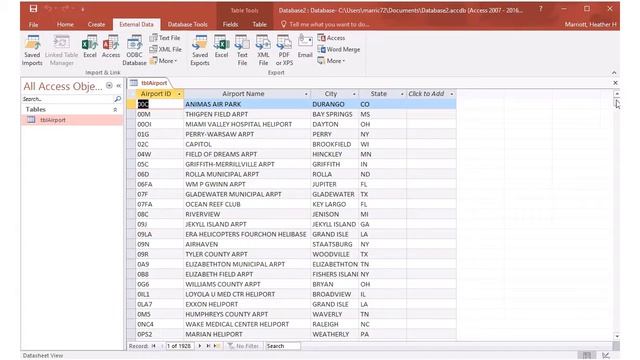The image size is (640, 360).
Task: Open More dropdown in Export group
Action: pos(331,61)
